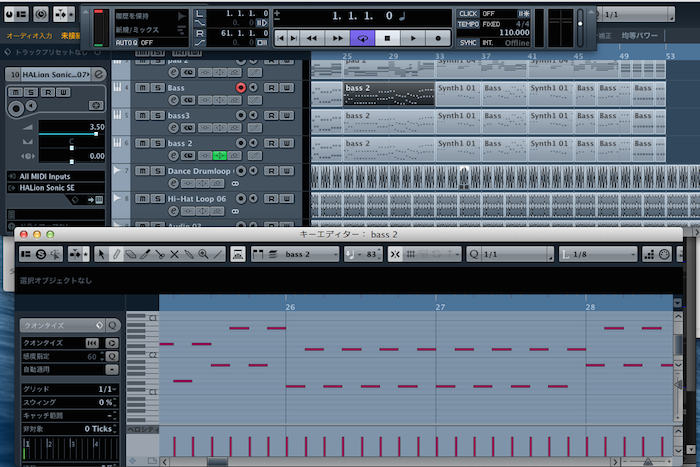700x467 pixels.
Task: Toggle the TEMPO track button
Action: [468, 24]
